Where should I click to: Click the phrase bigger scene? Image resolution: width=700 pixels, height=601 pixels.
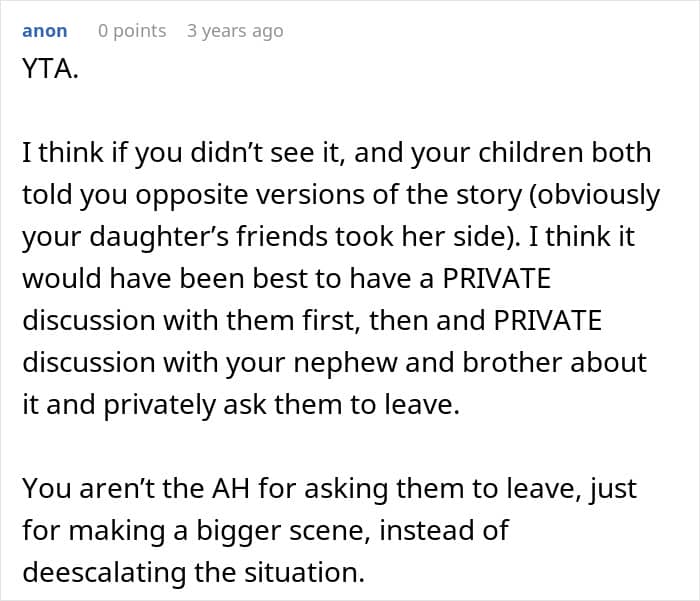tap(283, 531)
